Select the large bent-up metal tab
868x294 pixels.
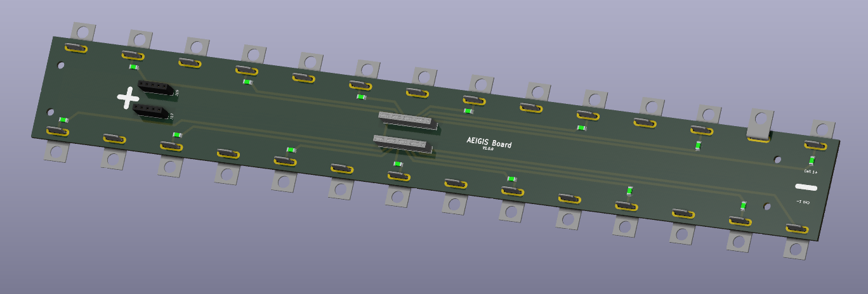[x=760, y=124]
